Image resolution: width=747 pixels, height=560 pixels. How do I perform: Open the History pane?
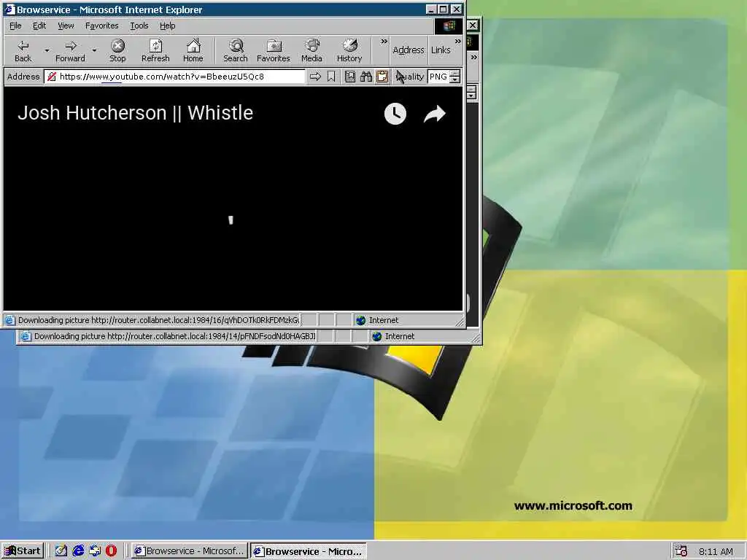[349, 50]
